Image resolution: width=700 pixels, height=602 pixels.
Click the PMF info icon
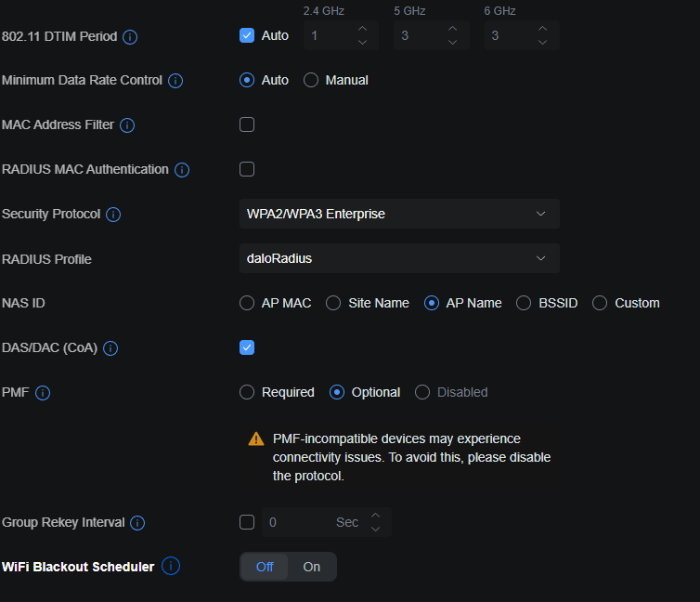point(43,393)
